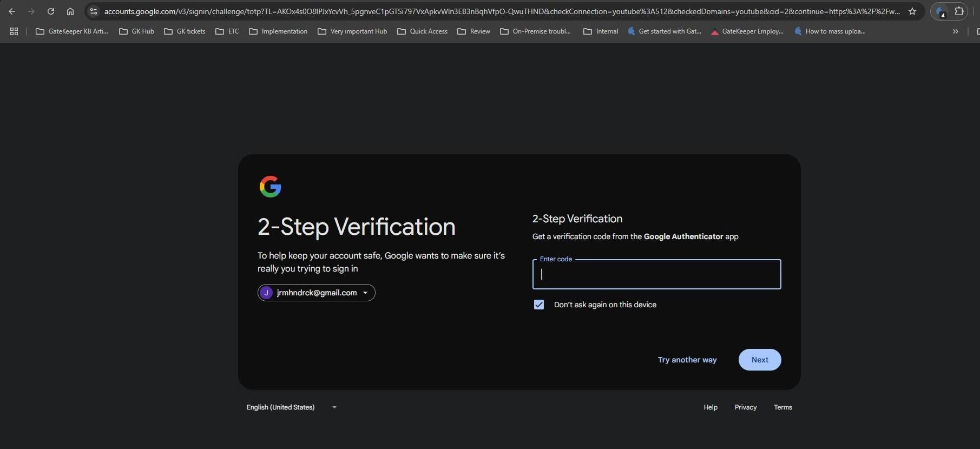
Task: Open the apps grid icon in bookmarks bar
Action: point(14,31)
